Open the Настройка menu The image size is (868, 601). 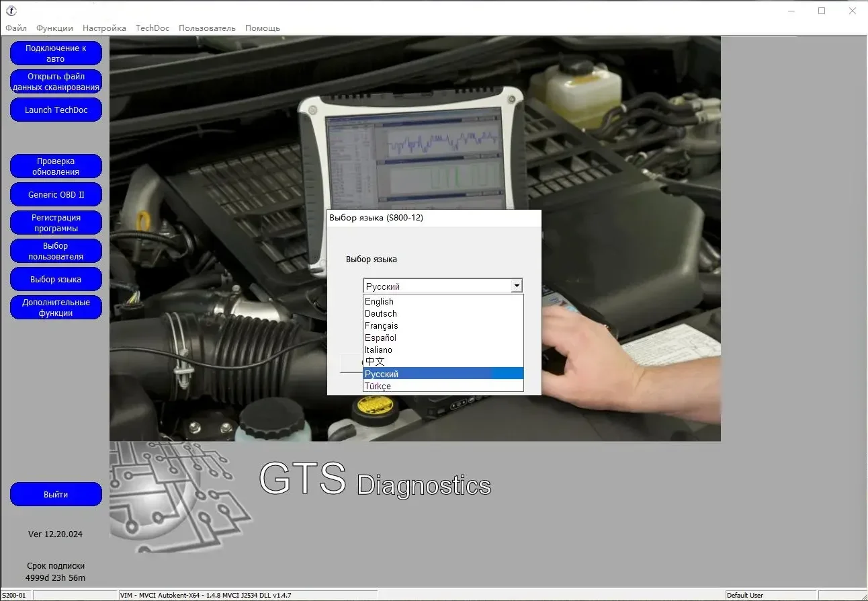click(x=104, y=28)
